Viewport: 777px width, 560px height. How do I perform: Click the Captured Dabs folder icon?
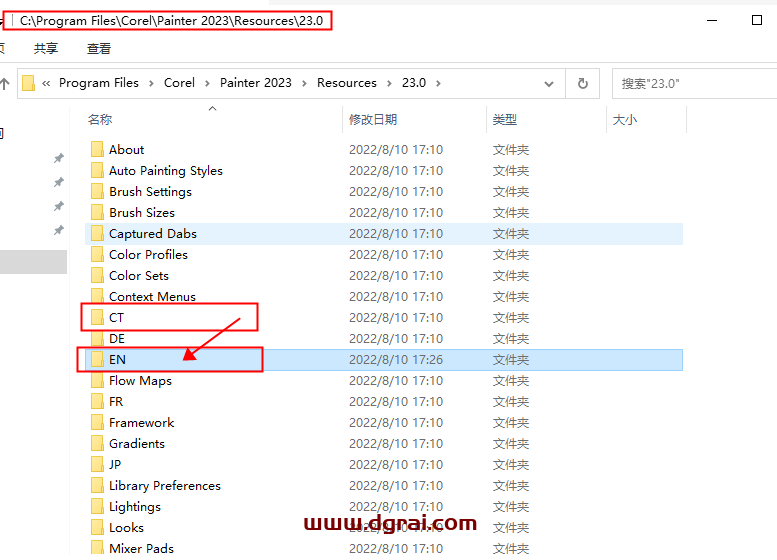coord(97,233)
